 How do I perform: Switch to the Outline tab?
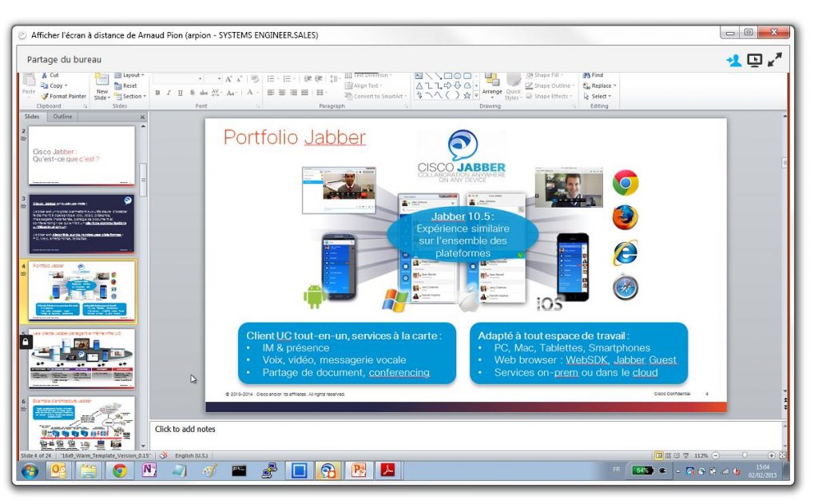coord(62,117)
